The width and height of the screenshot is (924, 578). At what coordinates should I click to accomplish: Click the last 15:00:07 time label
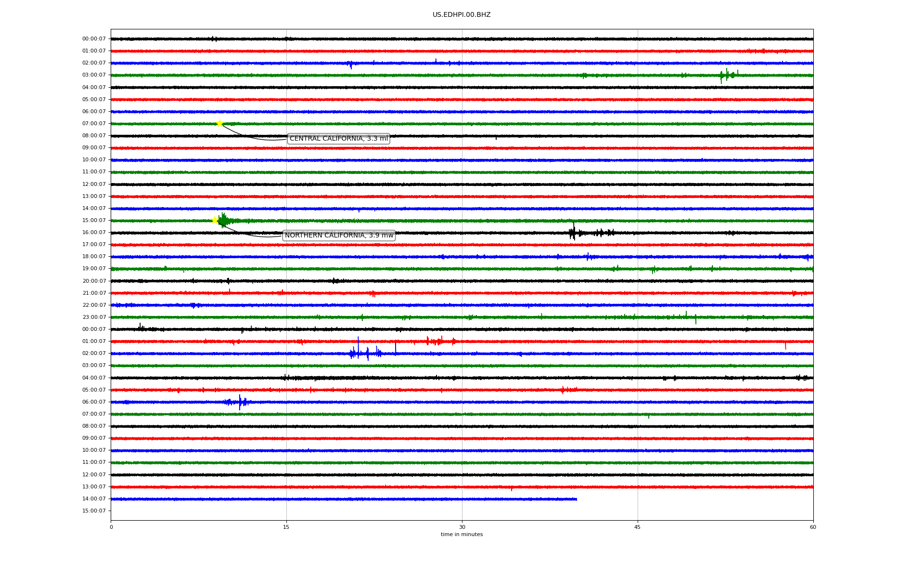point(94,511)
